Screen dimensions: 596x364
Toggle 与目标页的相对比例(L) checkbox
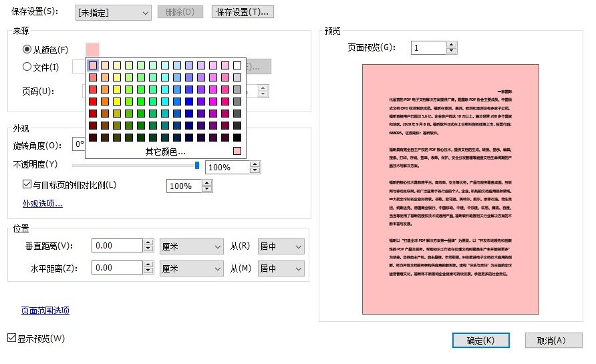[x=27, y=184]
